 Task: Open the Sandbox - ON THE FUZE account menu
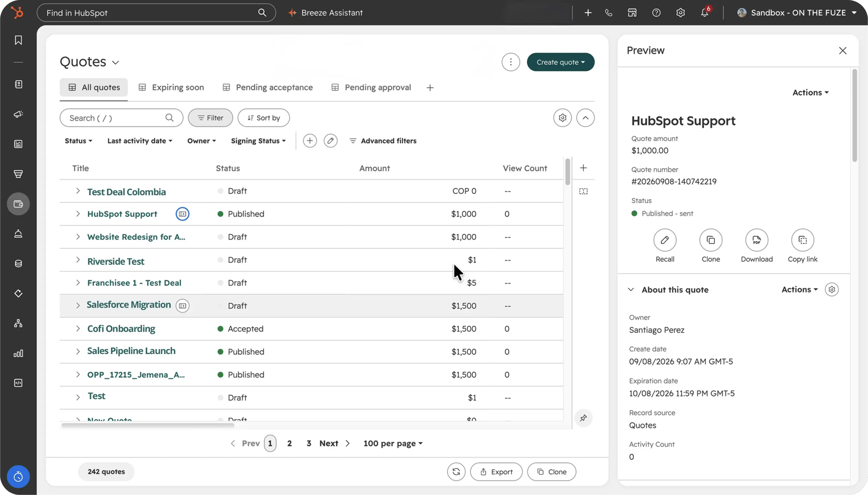click(x=797, y=13)
